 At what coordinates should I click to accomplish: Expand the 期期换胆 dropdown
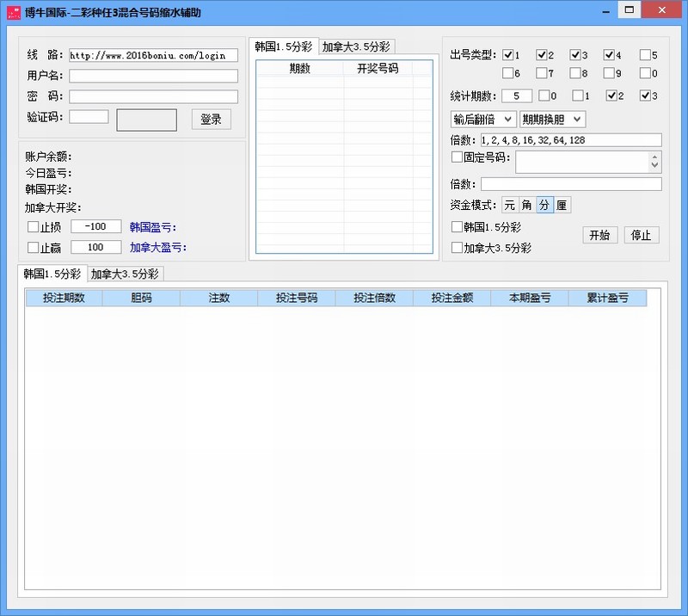coord(552,119)
